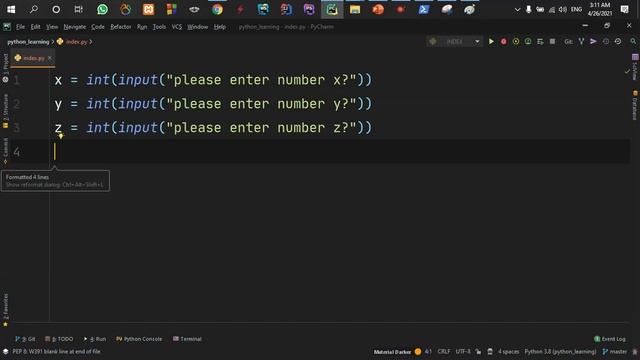Click line number 1 in the gutter
Screen dimensions: 640x360
pos(16,80)
